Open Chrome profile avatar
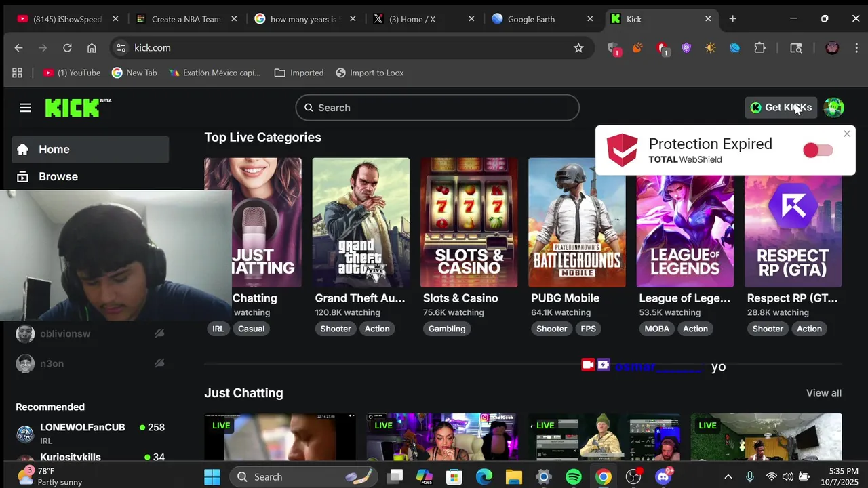Image resolution: width=868 pixels, height=488 pixels. pos(832,47)
